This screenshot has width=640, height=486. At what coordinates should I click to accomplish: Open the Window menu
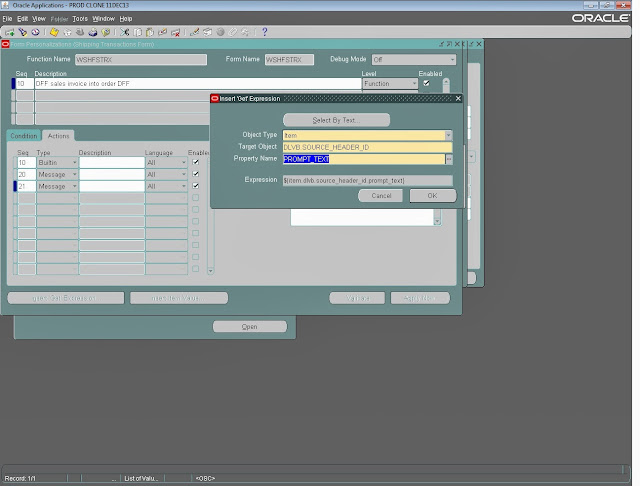104,19
